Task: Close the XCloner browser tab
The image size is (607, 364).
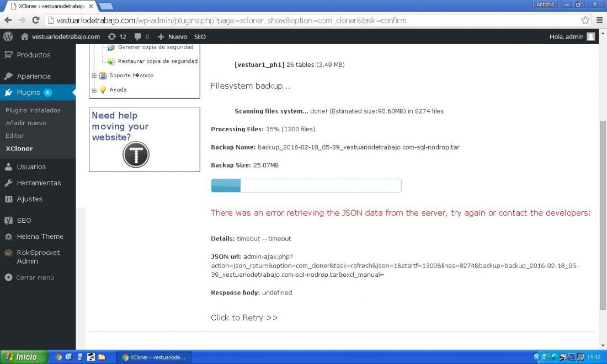Action: click(91, 6)
